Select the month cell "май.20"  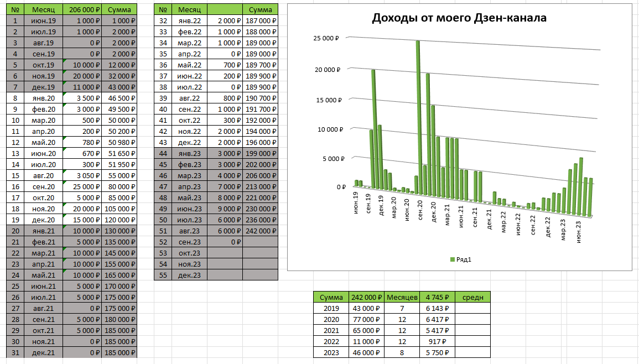[44, 142]
